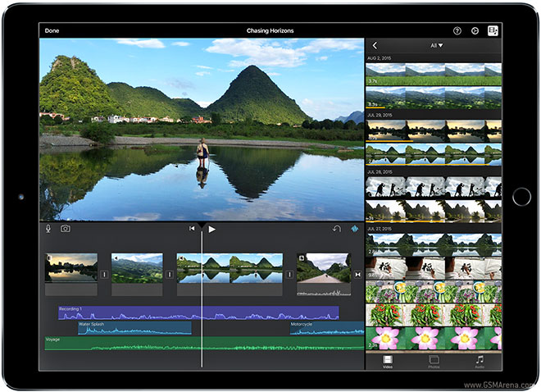This screenshot has height=392, width=541.
Task: Click transition marker between first two clips
Action: 104,275
